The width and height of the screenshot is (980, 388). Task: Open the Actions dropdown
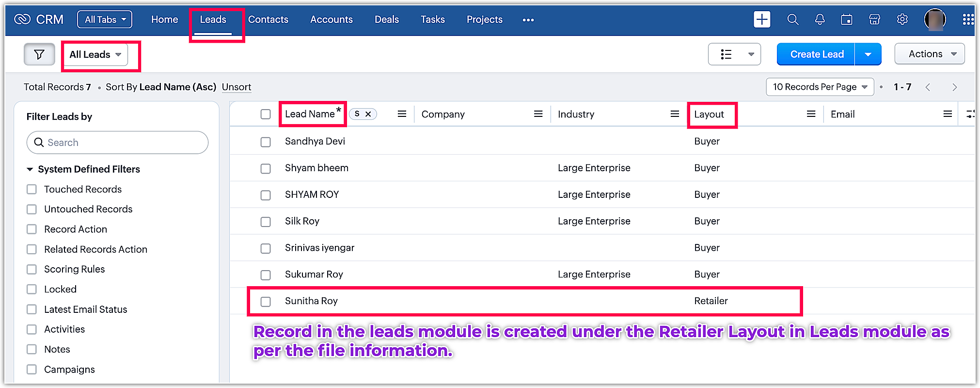pos(929,54)
